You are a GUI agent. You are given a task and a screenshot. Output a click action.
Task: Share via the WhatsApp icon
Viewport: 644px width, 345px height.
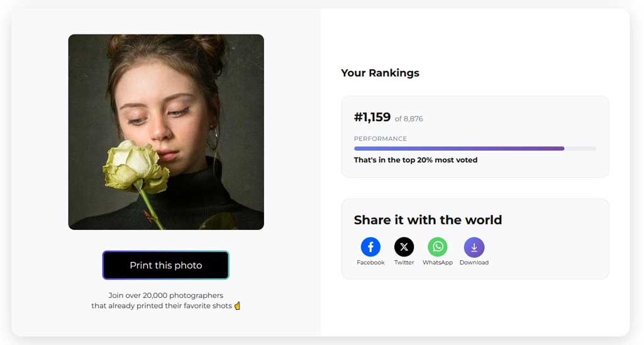coord(437,247)
